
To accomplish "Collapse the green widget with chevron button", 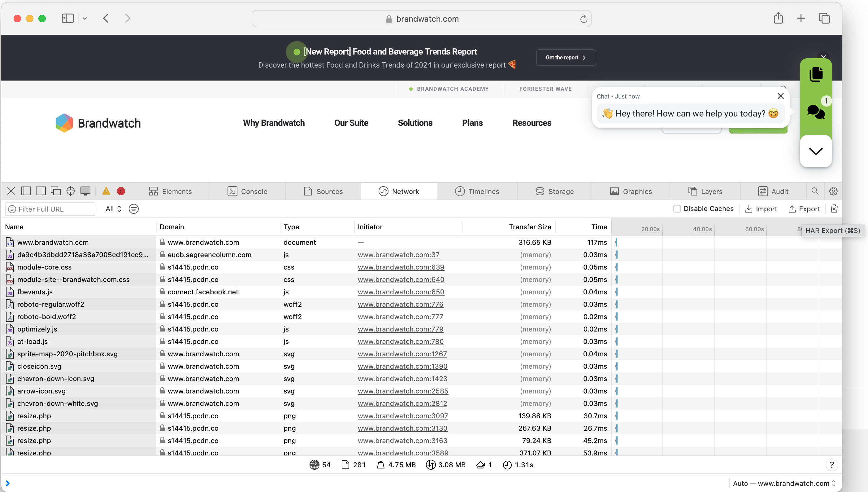I will point(816,152).
